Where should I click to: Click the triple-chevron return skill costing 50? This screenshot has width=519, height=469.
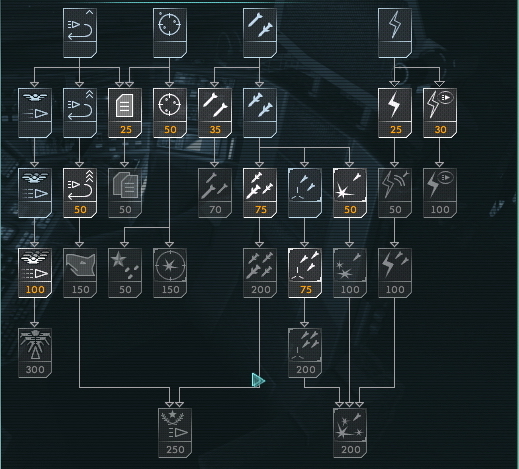[80, 193]
